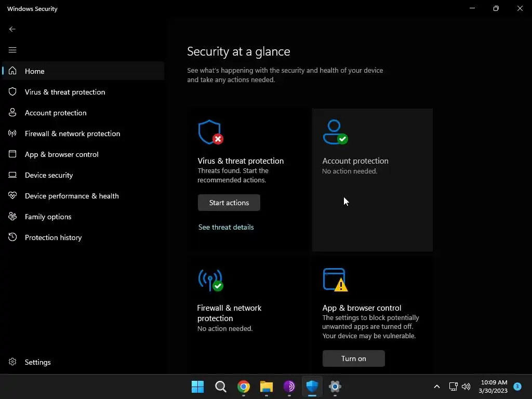The width and height of the screenshot is (532, 399).
Task: Click the large person icon with green check
Action: tap(336, 132)
